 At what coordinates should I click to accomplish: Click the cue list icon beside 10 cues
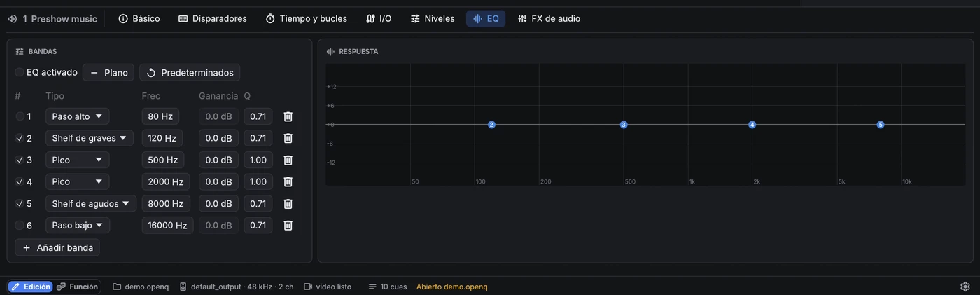(x=372, y=287)
